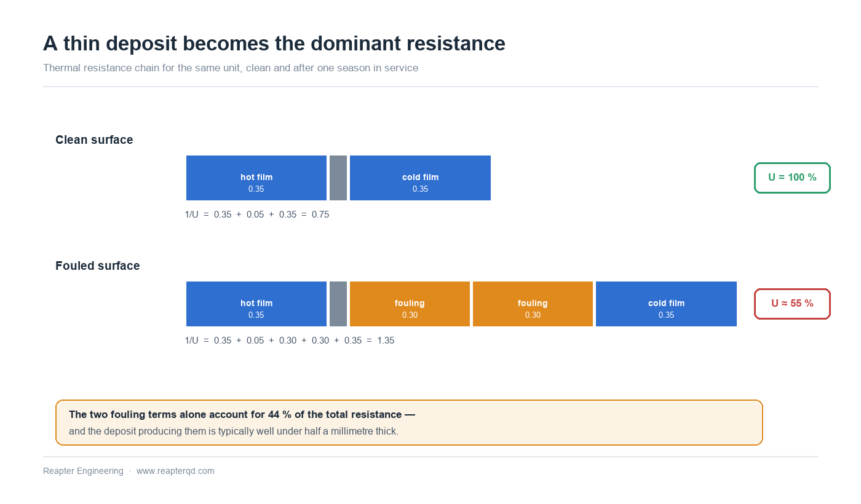
Task: Select the Clean surface heading
Action: coord(94,140)
